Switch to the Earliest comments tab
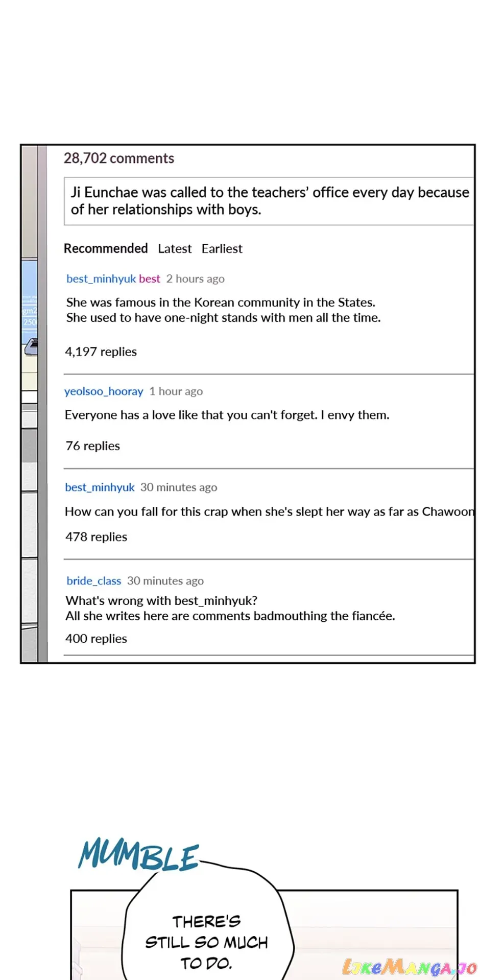This screenshot has width=480, height=980. click(x=222, y=249)
